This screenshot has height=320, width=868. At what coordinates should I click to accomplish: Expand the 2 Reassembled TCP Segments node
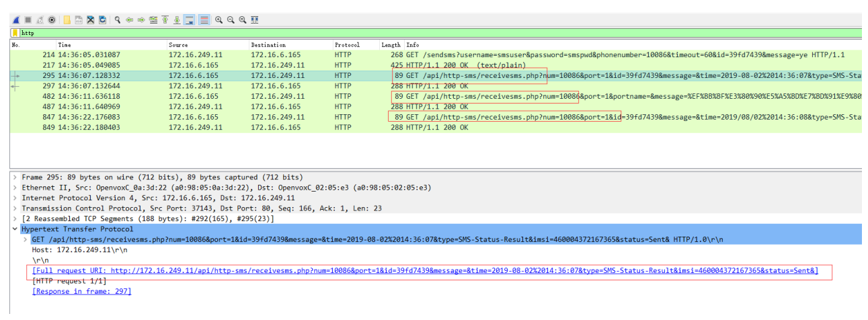tap(15, 218)
